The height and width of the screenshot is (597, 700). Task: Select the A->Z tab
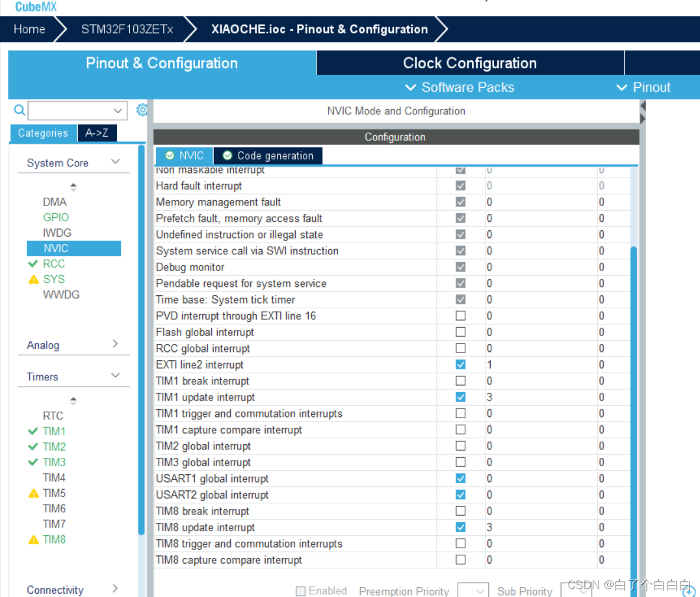click(97, 133)
